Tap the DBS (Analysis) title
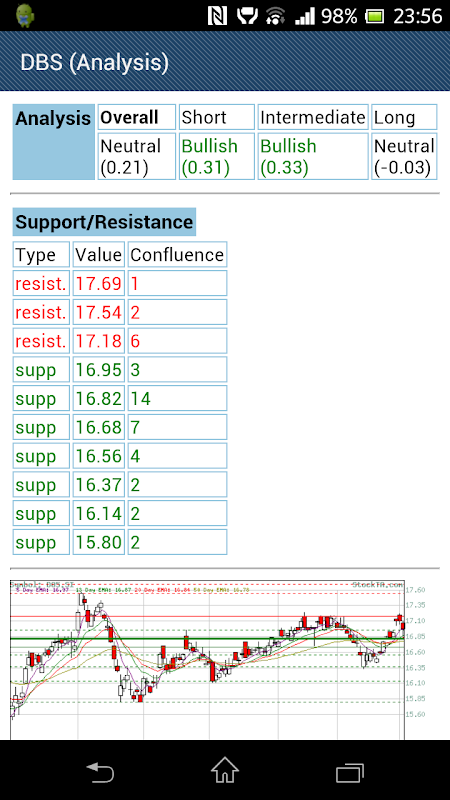 coord(94,62)
